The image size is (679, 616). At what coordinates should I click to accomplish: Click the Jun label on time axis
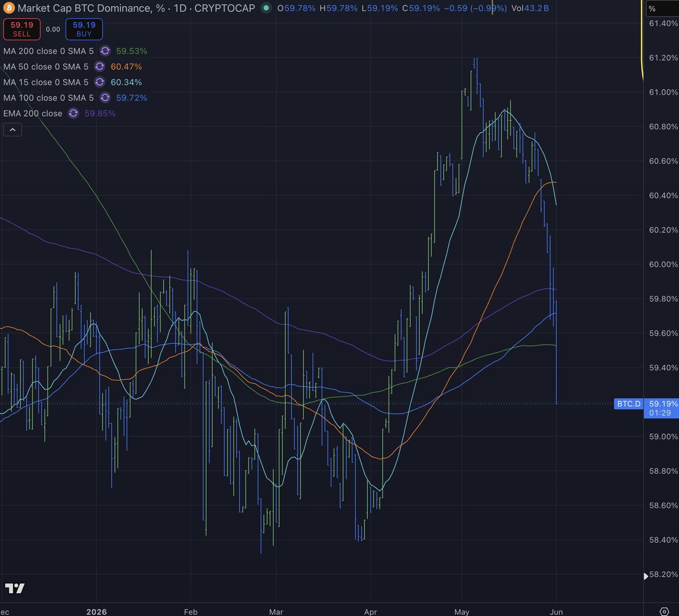(x=557, y=611)
